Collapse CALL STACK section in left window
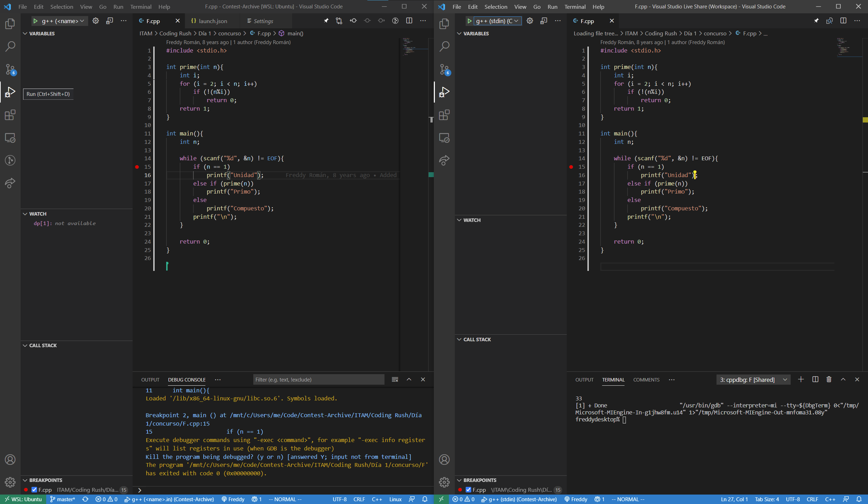The height and width of the screenshot is (504, 868). point(43,345)
